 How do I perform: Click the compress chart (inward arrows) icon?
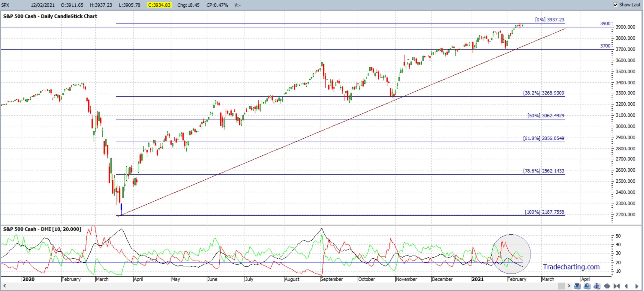[616, 286]
